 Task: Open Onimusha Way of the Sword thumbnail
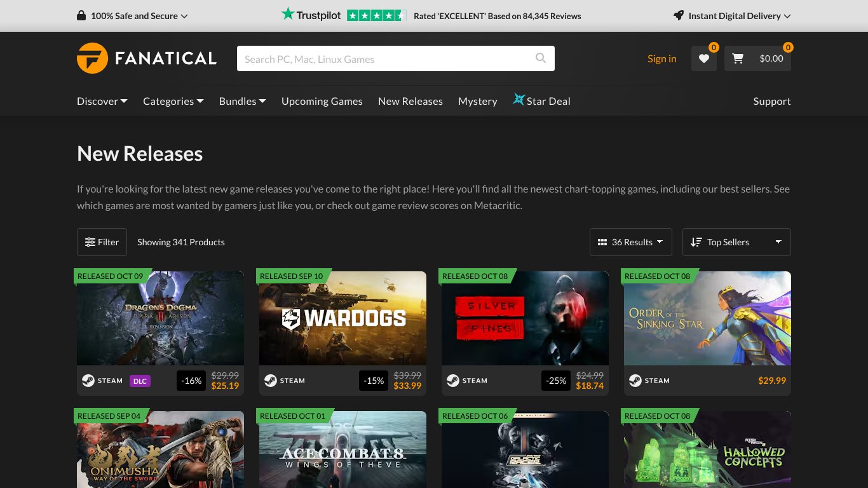pos(160,450)
